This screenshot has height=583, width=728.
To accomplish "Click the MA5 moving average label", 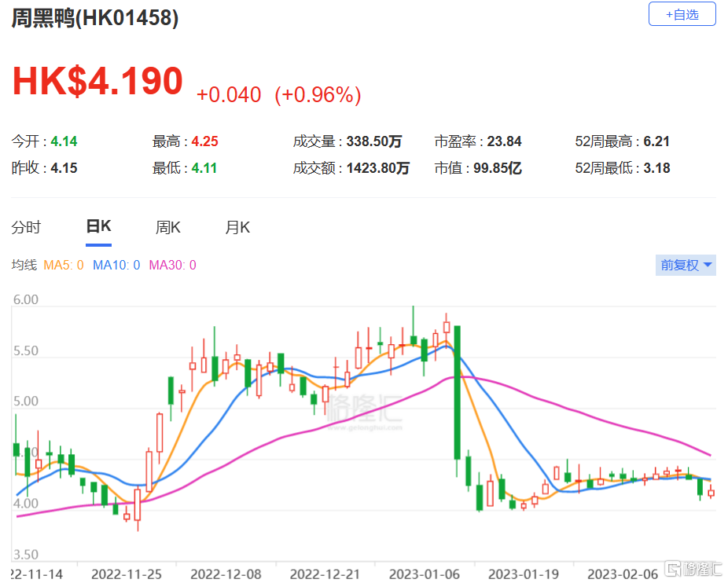I will 64,265.
